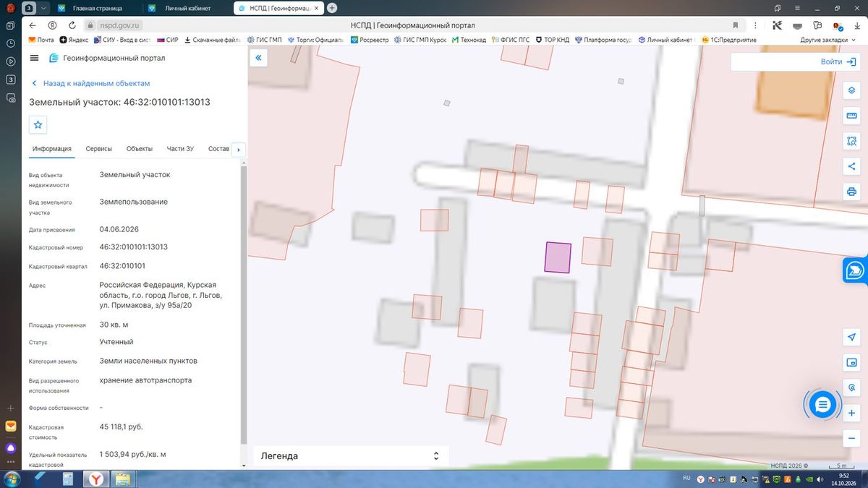Locate my position on the map
868x488 pixels.
(851, 338)
